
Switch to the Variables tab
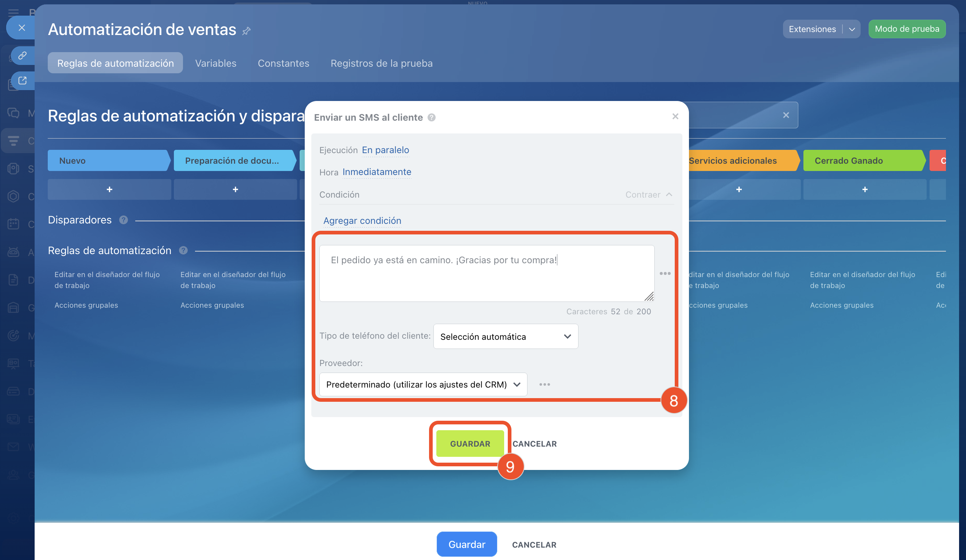click(215, 63)
